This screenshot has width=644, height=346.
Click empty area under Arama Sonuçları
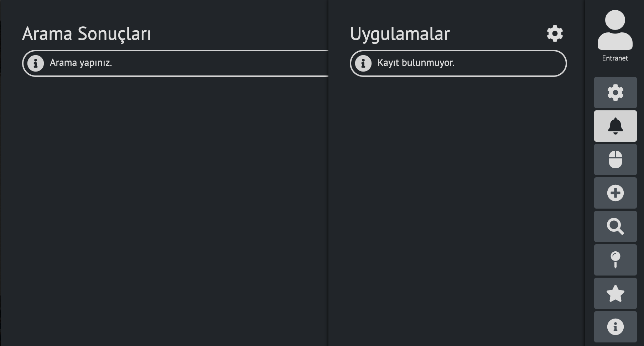164,210
